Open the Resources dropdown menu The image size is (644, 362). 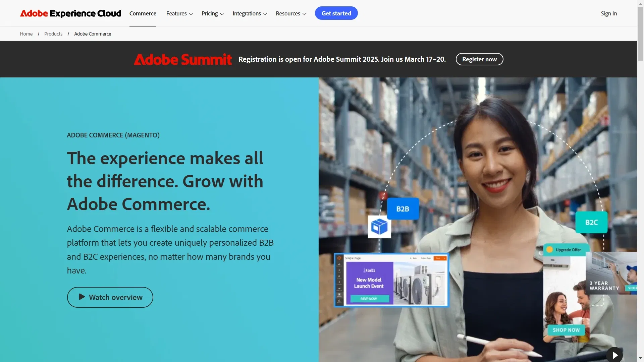point(291,13)
